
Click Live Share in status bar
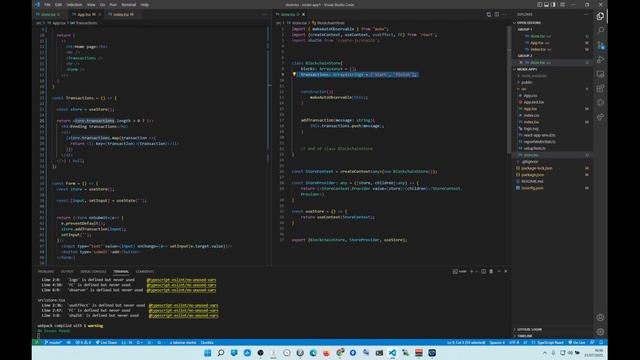(107, 342)
